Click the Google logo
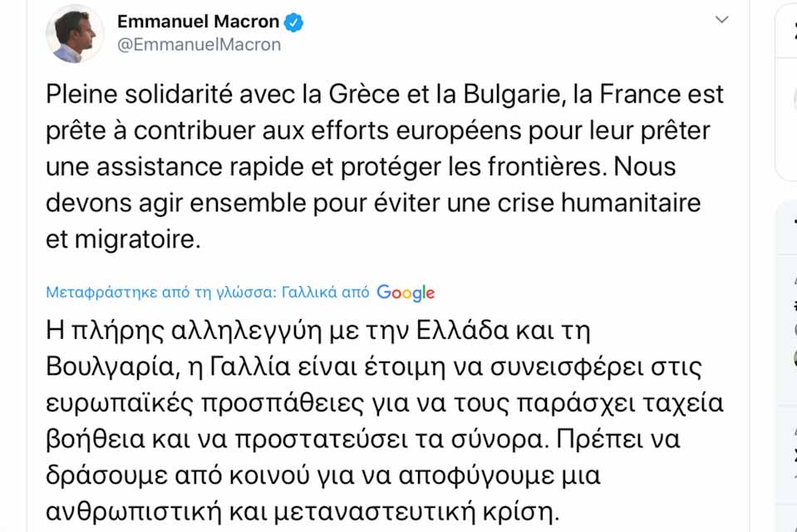Viewport: 797px width, 532px height. coord(406,293)
